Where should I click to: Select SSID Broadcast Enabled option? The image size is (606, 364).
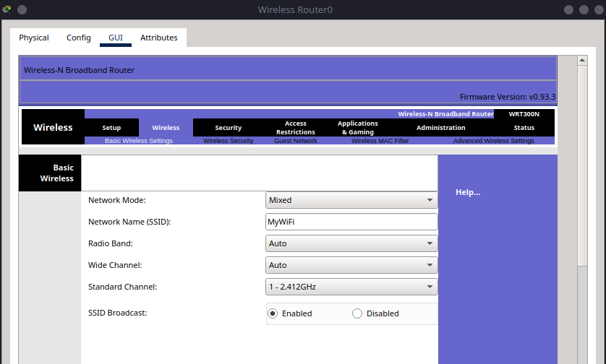[x=273, y=313]
